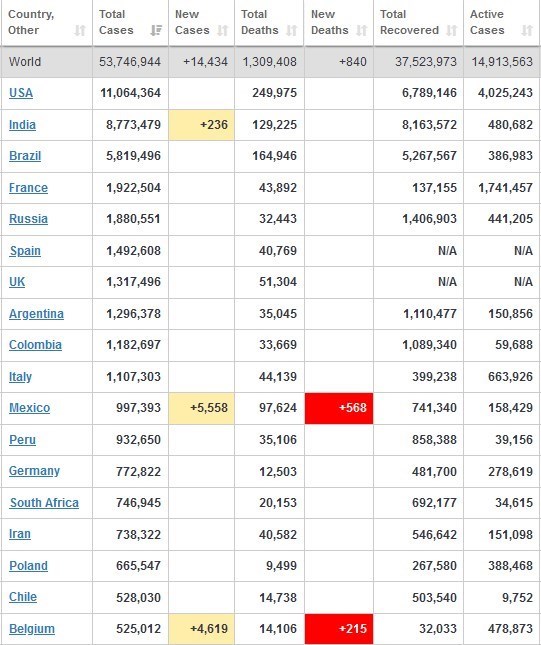Select the World summary row
Image resolution: width=541 pixels, height=645 pixels.
pos(270,62)
